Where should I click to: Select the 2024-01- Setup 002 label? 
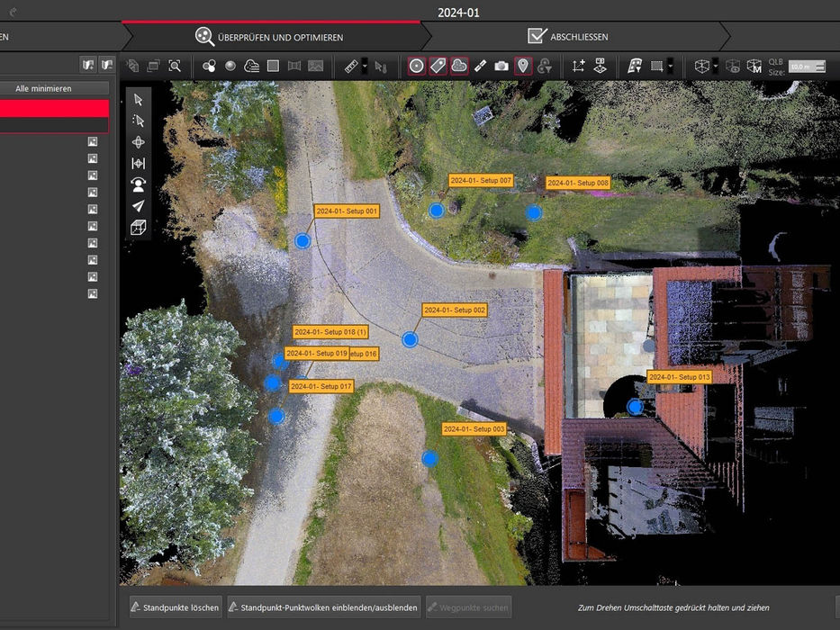coord(455,310)
